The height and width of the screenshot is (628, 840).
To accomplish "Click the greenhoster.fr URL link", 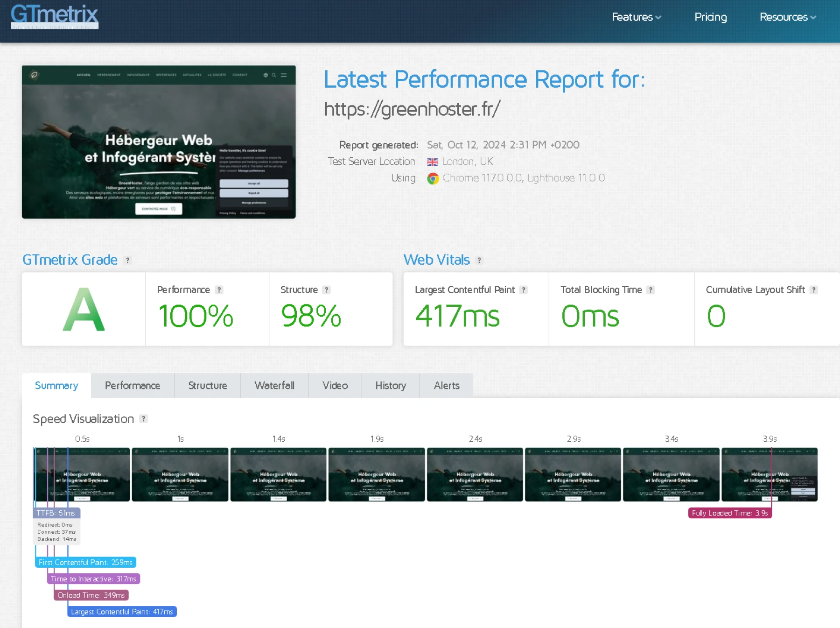I will pyautogui.click(x=412, y=109).
